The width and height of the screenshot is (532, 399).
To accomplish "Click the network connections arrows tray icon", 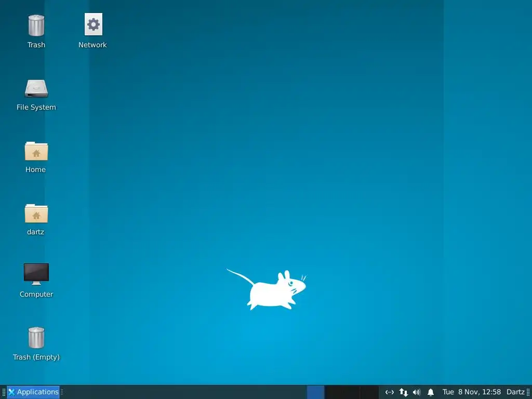I will tap(403, 392).
